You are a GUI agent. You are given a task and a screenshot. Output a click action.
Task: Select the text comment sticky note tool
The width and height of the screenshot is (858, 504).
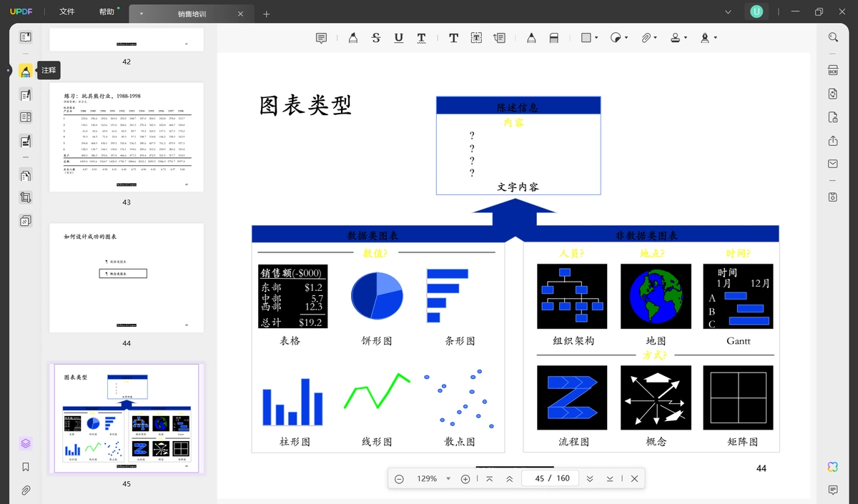[x=322, y=38]
